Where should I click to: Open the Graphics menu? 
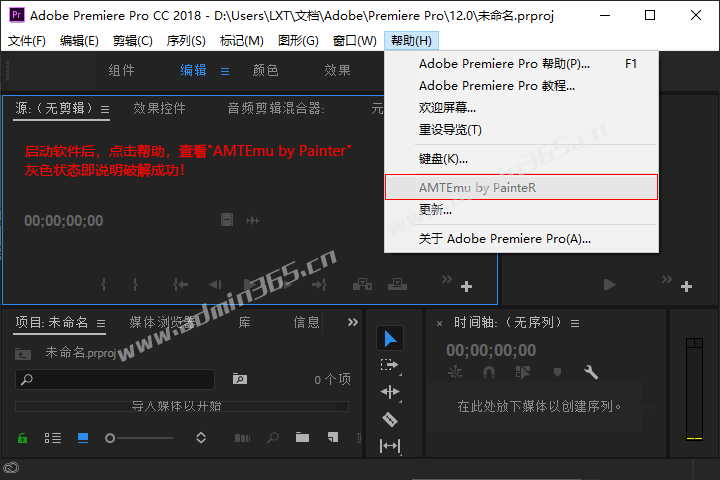(298, 41)
